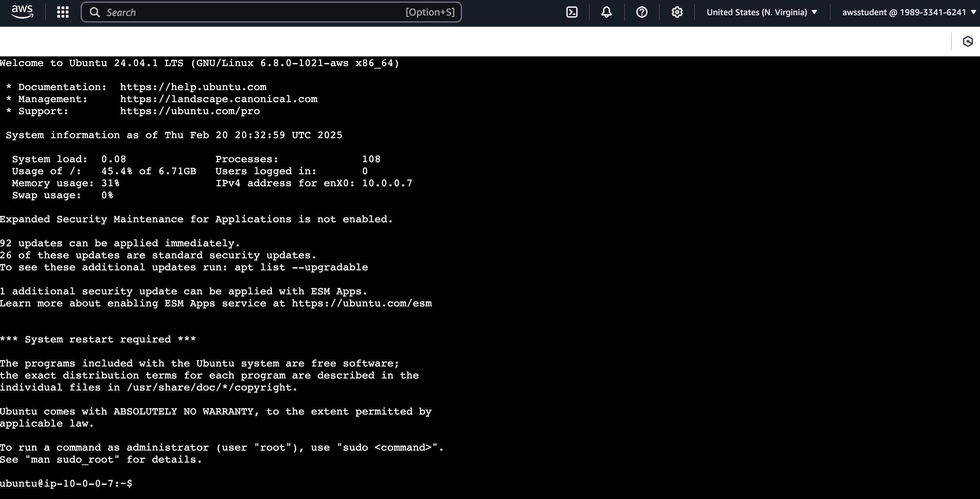Click the '92 updates can be applied' line
980x499 pixels.
coord(120,243)
